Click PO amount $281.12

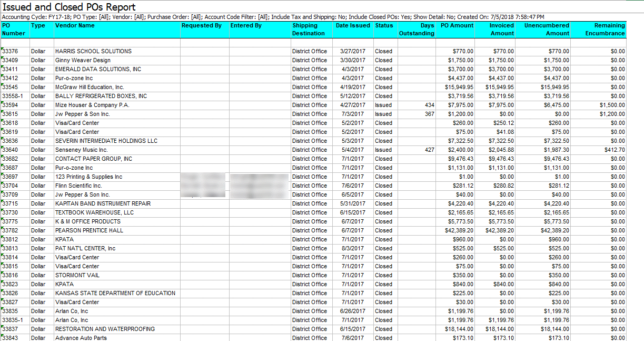[463, 186]
